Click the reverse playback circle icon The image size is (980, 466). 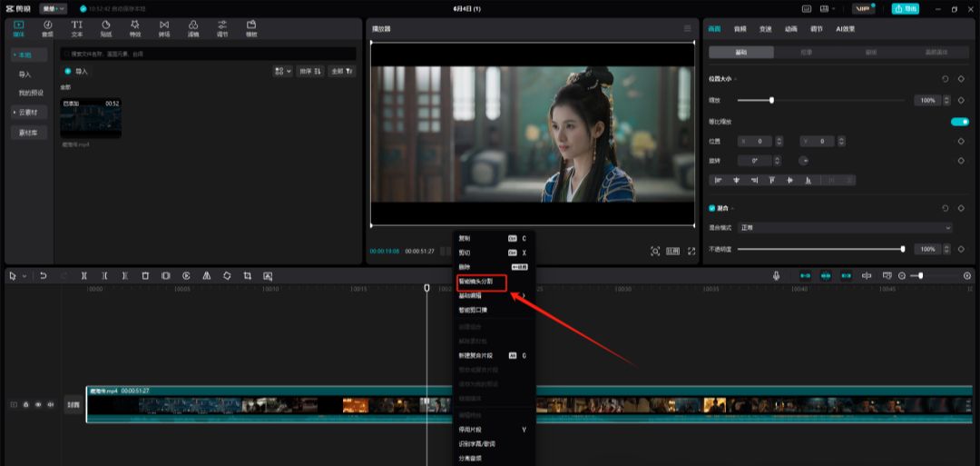[186, 275]
